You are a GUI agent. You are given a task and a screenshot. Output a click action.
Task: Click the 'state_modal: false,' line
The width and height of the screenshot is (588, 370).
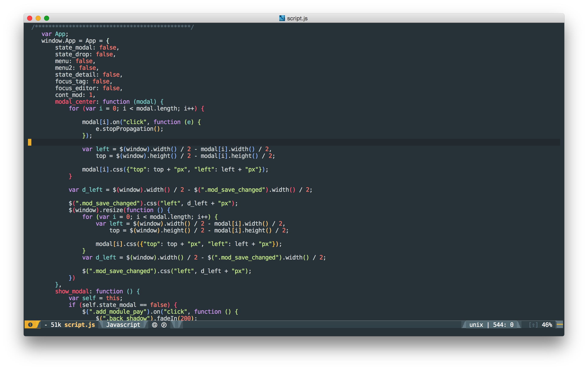87,48
